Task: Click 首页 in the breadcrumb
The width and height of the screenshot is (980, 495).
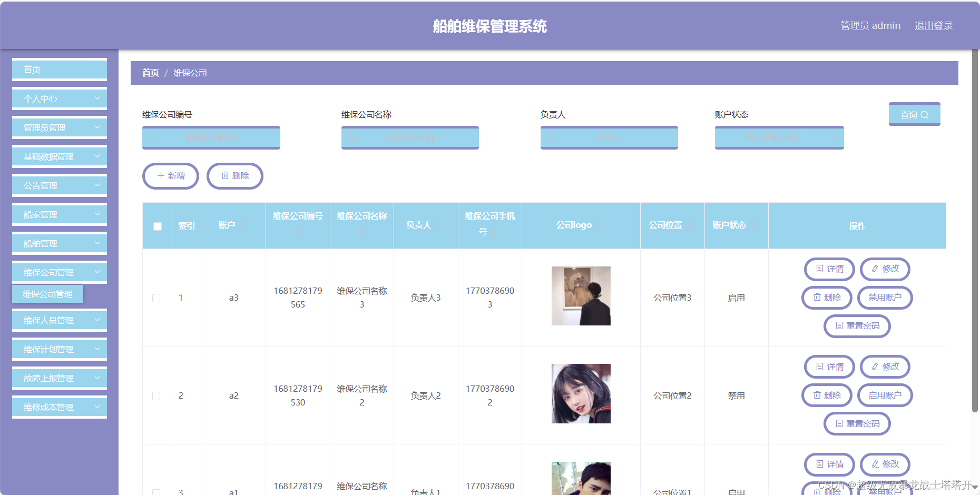Action: 151,73
